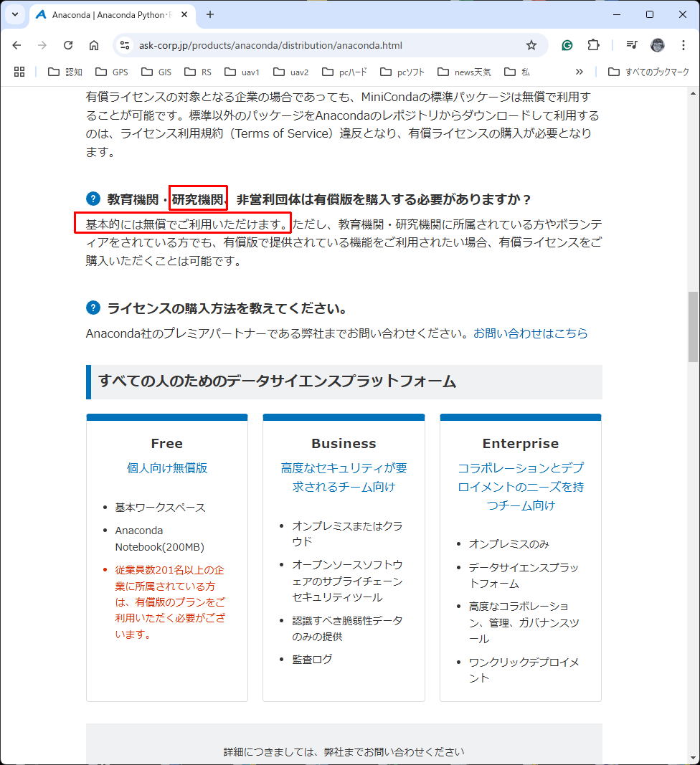Viewport: 700px width, 765px height.
Task: Expand the hidden bookmarks overflow chevron
Action: [x=579, y=72]
